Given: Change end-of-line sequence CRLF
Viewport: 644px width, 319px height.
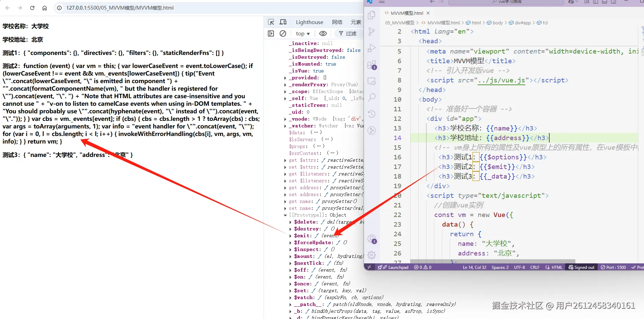Looking at the screenshot, I should tap(535, 267).
